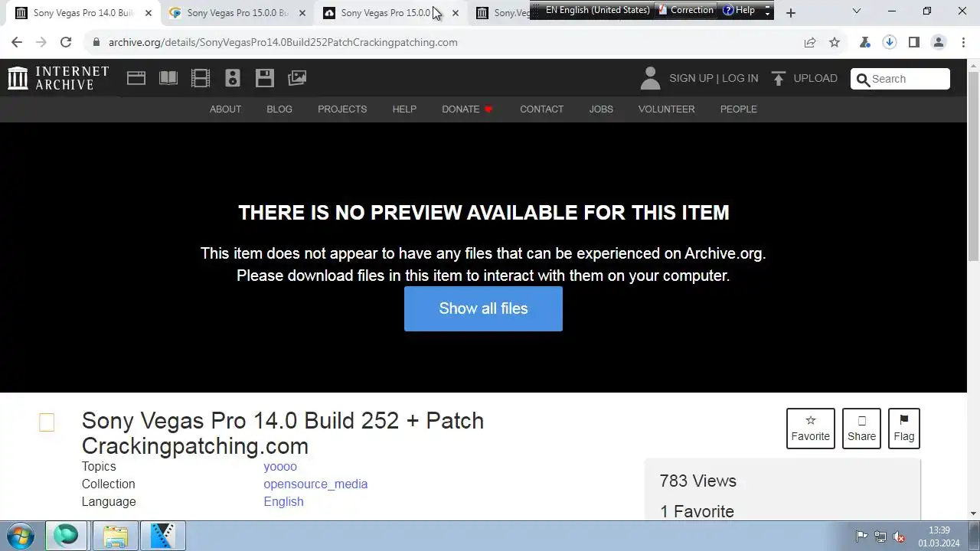Switch to third Sony Vegas Pro 15.0 tab
The height and width of the screenshot is (551, 980).
point(384,13)
